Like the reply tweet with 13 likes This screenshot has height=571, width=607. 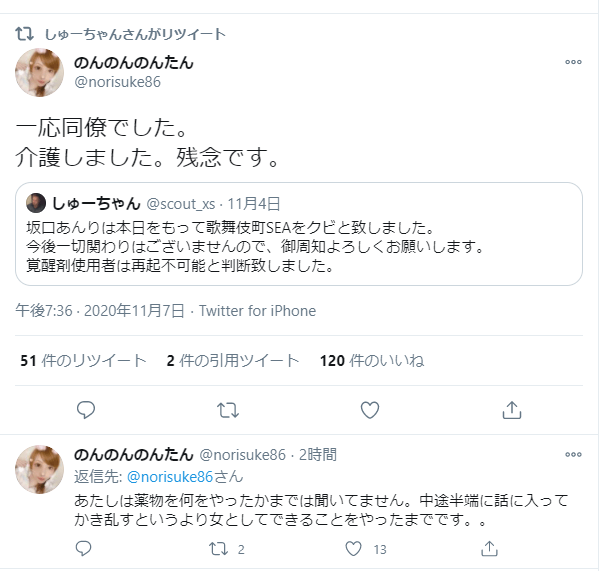click(x=353, y=548)
